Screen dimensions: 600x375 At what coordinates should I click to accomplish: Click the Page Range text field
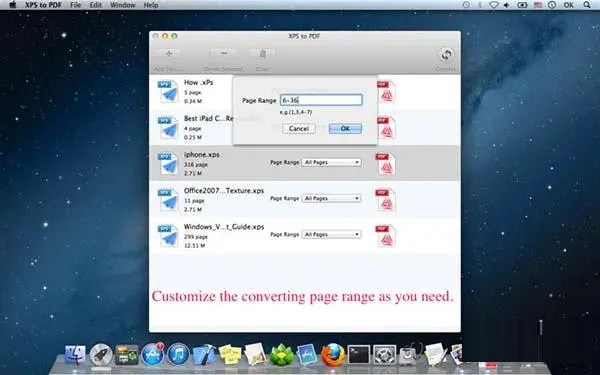(x=321, y=100)
